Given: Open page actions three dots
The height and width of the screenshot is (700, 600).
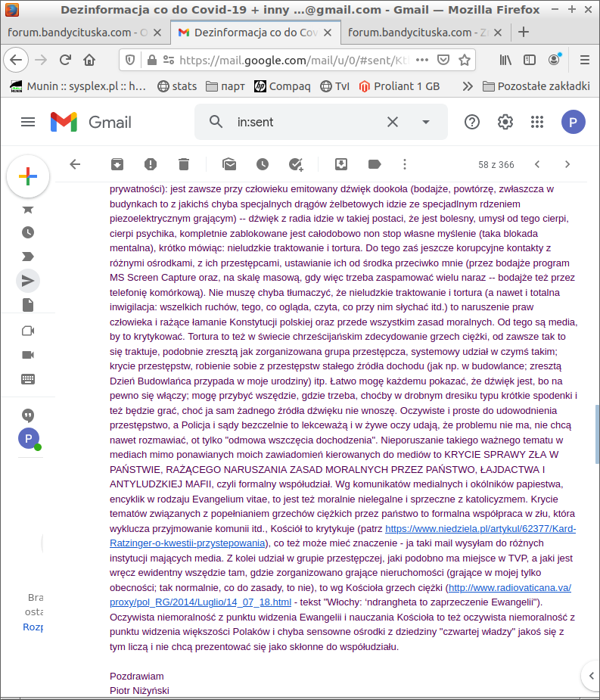Looking at the screenshot, I should coord(422,59).
